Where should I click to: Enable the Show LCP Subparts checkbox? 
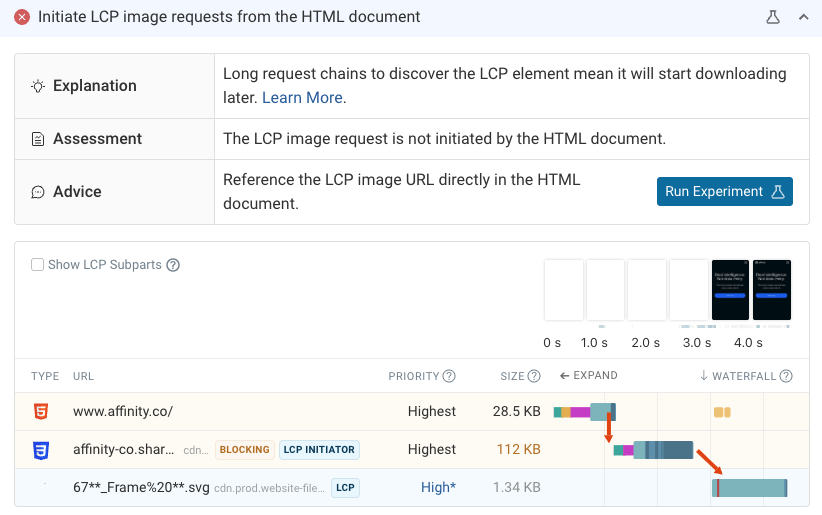pos(37,265)
